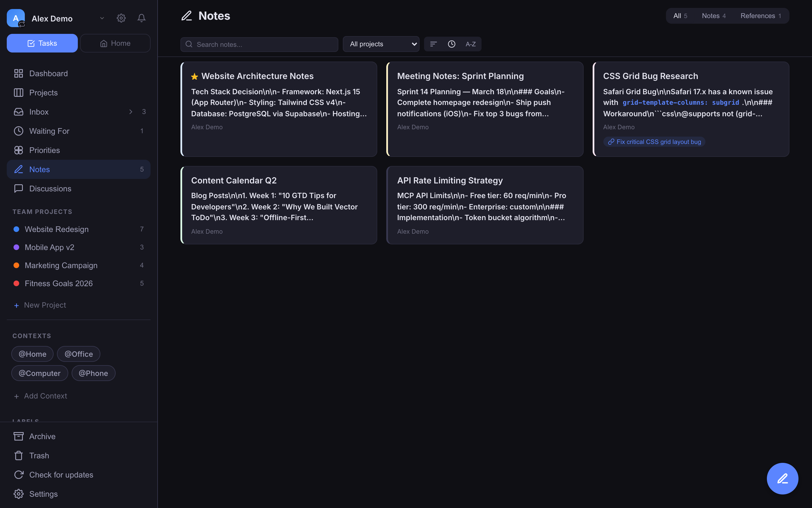
Task: Open the CSS Grid Bug Research note title
Action: [651, 76]
